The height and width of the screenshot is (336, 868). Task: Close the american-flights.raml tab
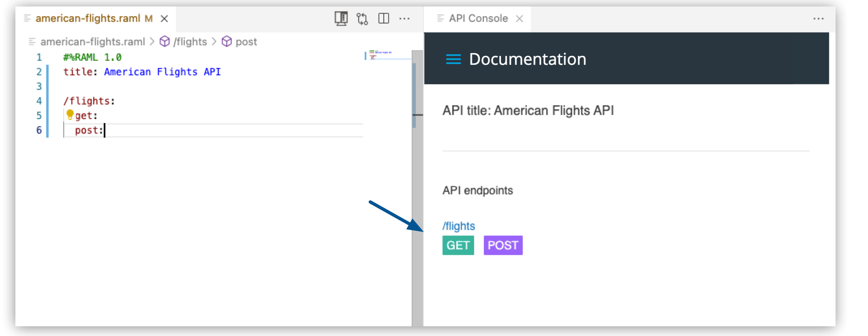coord(164,19)
